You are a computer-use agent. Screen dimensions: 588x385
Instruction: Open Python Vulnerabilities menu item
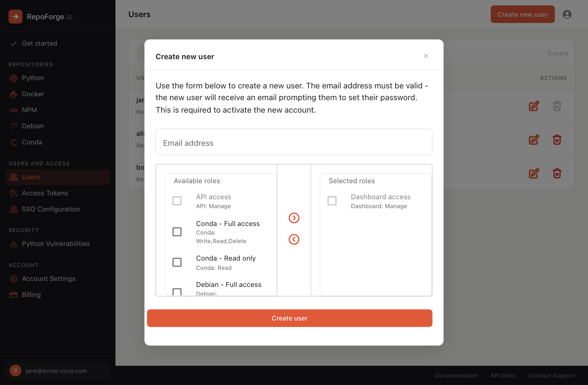pos(58,244)
